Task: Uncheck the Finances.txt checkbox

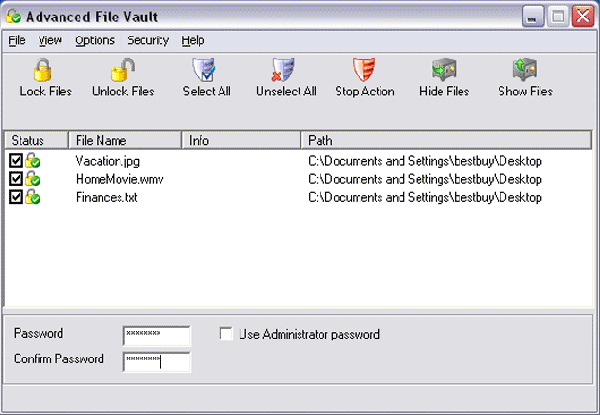Action: pos(16,197)
